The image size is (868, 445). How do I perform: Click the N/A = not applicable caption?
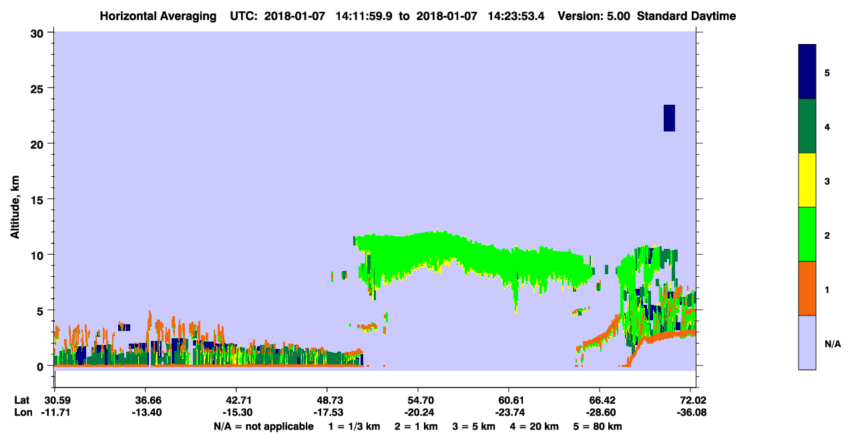point(263,426)
